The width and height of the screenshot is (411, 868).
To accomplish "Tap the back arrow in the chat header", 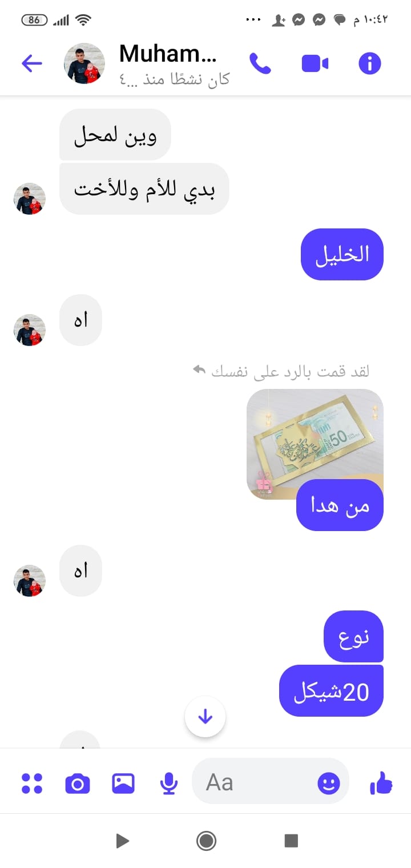I will click(32, 63).
